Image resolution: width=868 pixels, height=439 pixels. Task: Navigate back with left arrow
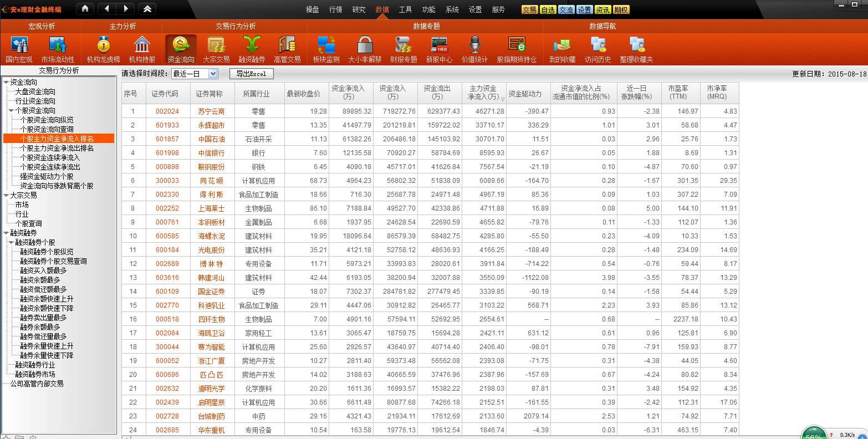click(x=107, y=9)
